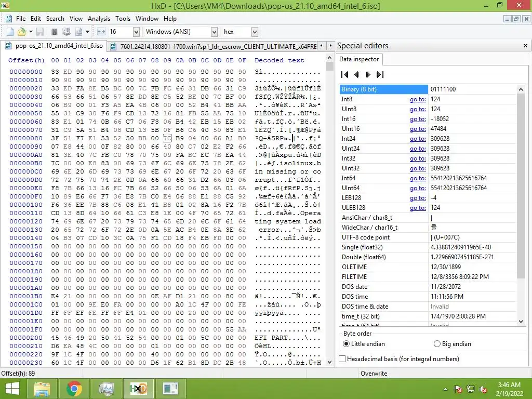Open the Window menu
This screenshot has height=399, width=532.
[147, 19]
